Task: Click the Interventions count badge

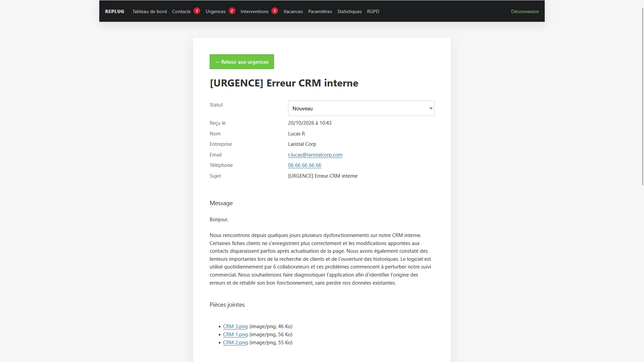Action: pos(275,11)
